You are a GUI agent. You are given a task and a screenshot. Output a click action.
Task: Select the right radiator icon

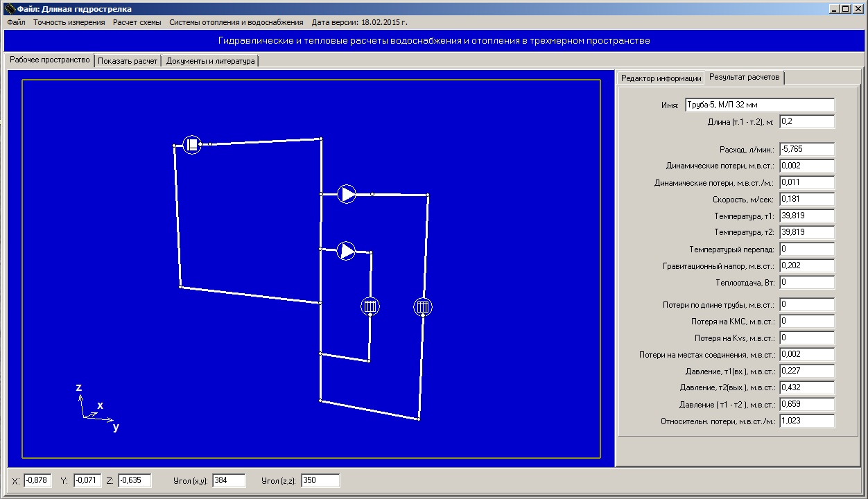[x=424, y=306]
